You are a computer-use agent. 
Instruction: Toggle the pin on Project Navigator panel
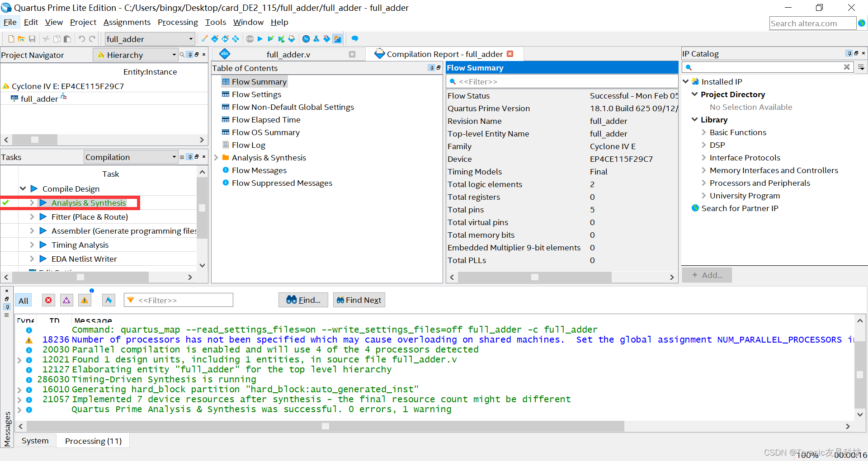coord(190,55)
